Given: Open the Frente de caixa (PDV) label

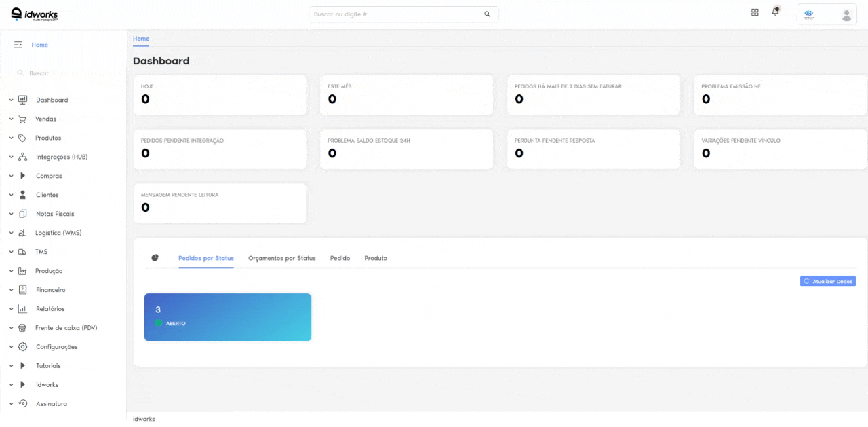Looking at the screenshot, I should click(x=66, y=328).
